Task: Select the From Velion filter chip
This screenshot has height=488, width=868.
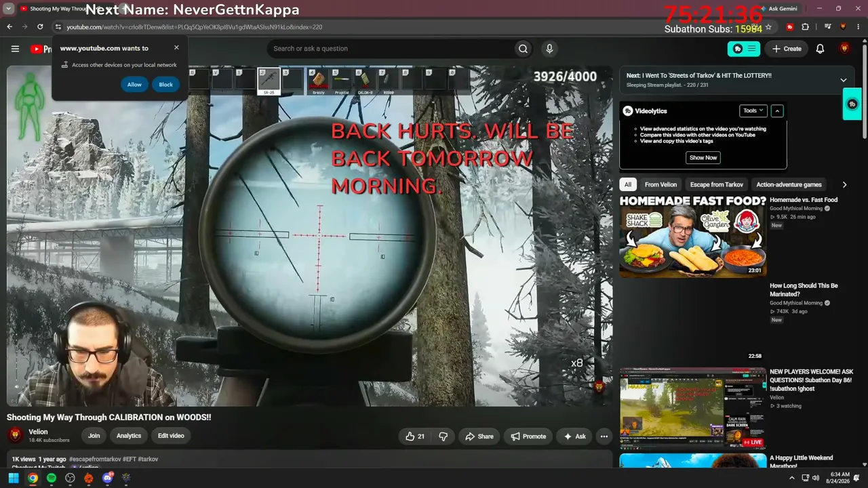Action: pos(660,184)
